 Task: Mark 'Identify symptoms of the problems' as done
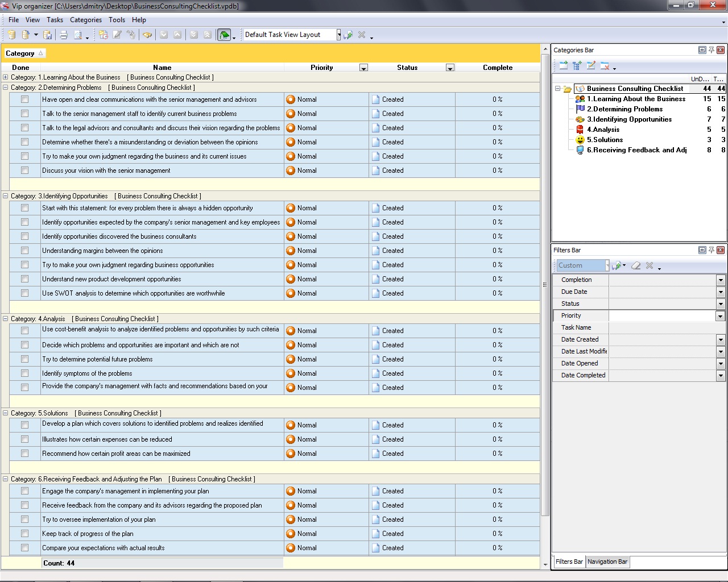coord(24,373)
